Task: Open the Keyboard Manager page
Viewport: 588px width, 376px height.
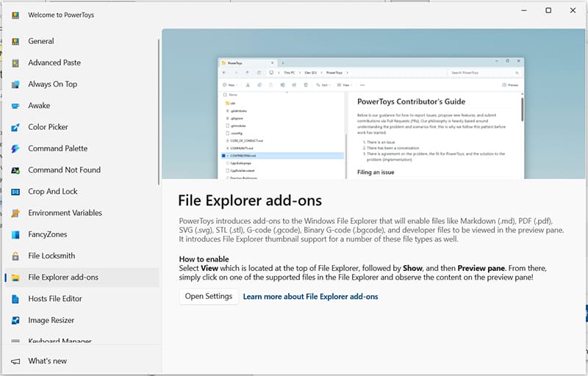Action: click(x=60, y=341)
